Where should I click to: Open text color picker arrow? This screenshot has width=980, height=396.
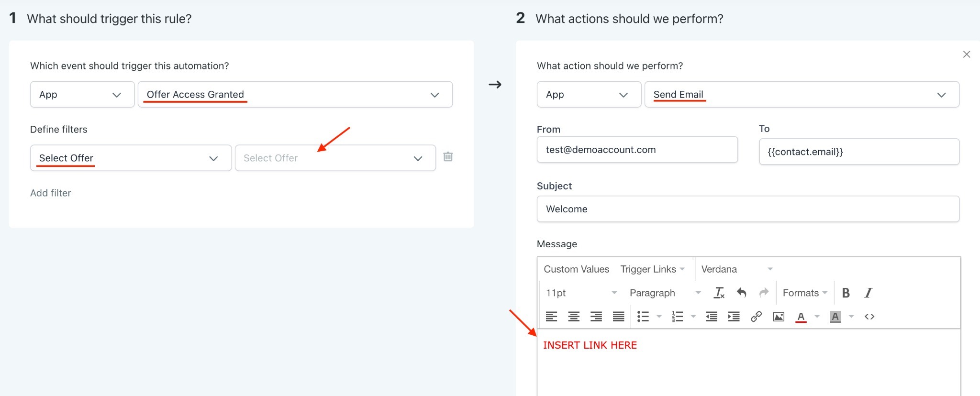[817, 317]
